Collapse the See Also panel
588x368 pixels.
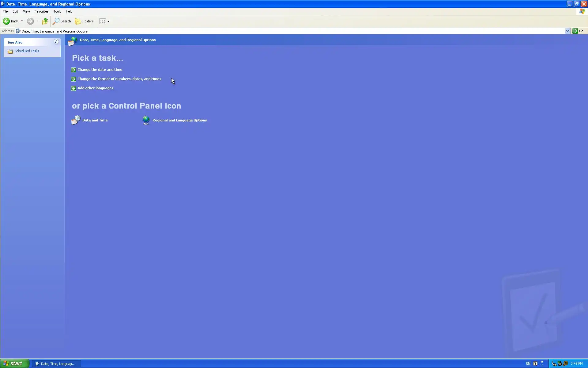(x=56, y=42)
